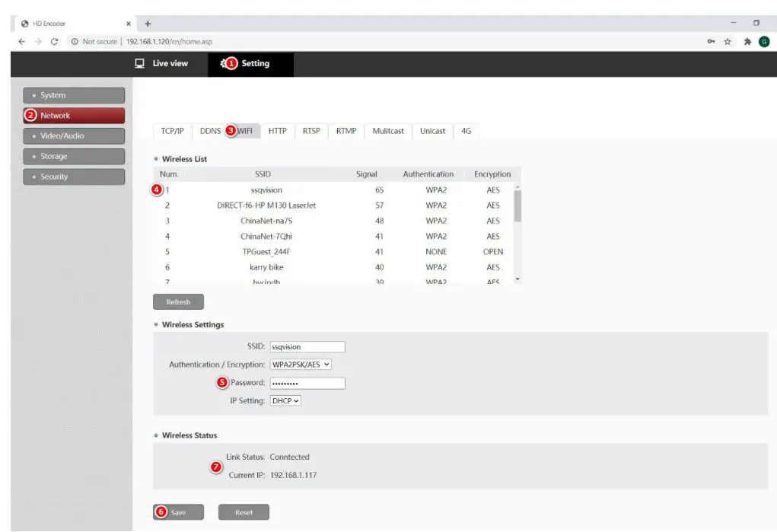The height and width of the screenshot is (532, 777).
Task: Open the IP Setting DHCP dropdown
Action: point(285,400)
